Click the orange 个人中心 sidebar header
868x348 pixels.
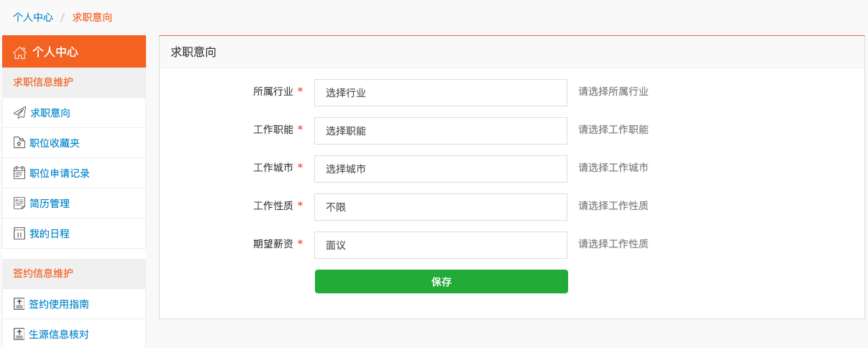[74, 52]
